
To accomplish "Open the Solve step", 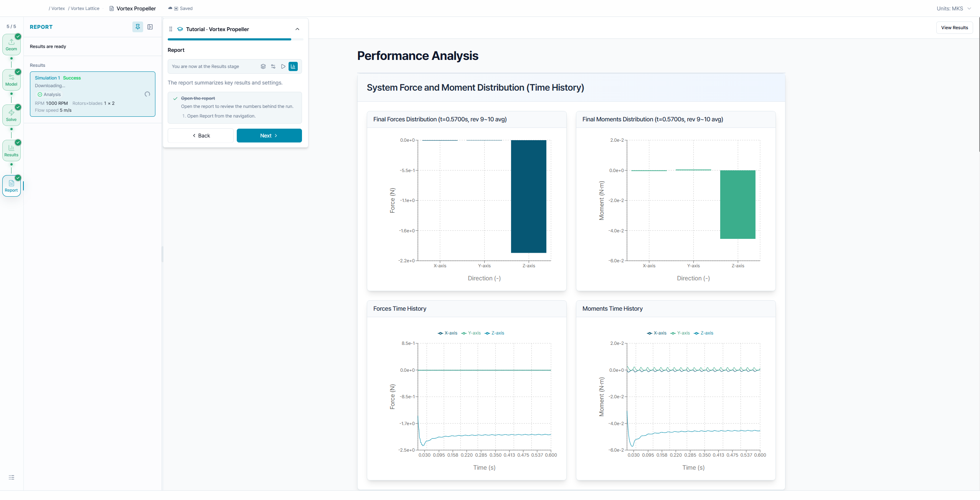I will click(x=12, y=115).
